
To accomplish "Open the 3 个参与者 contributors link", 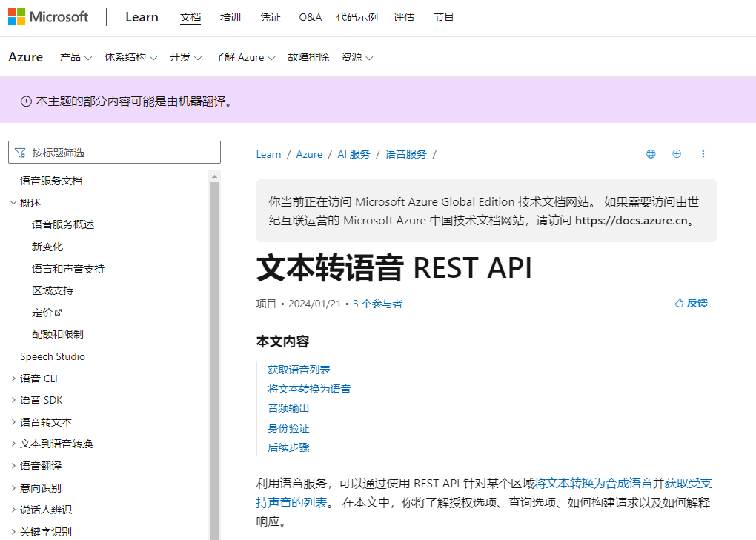I will click(x=377, y=304).
